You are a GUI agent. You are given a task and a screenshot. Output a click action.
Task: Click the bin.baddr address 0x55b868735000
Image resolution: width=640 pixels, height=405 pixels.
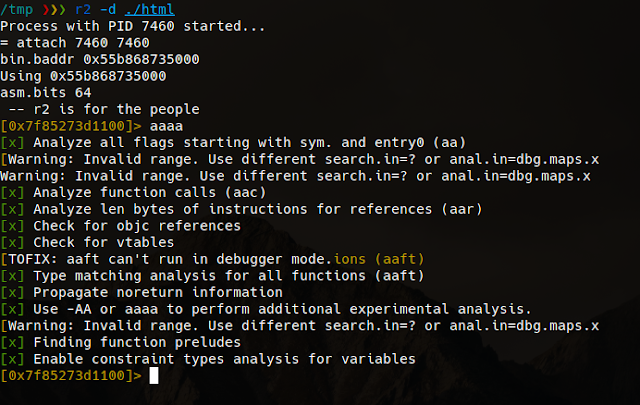pos(141,59)
